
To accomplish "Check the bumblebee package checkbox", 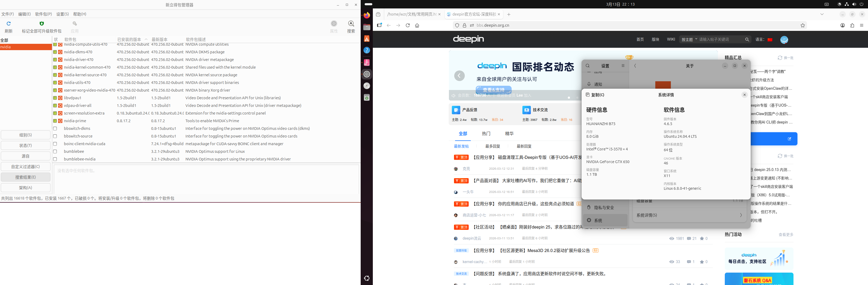I will tap(55, 151).
